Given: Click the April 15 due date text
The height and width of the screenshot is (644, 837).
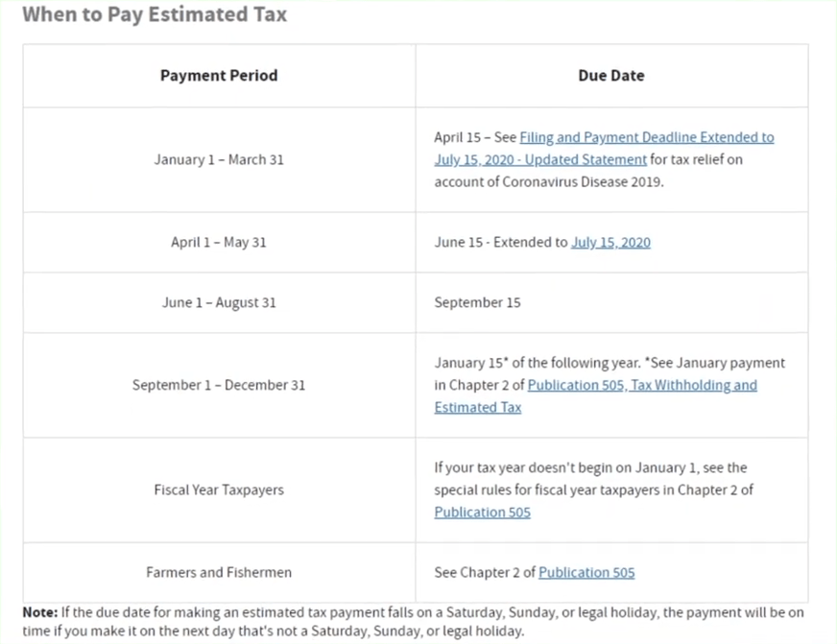Looking at the screenshot, I should click(457, 137).
